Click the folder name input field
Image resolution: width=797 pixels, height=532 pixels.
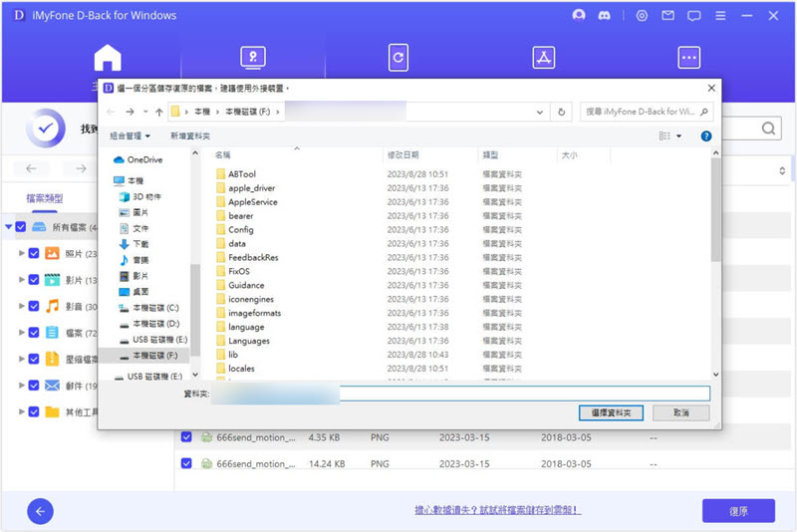[x=460, y=394]
